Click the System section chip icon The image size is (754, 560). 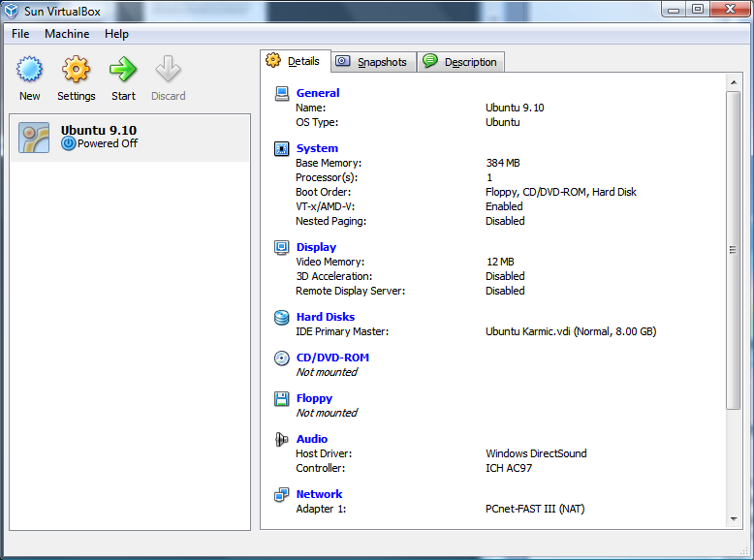(x=282, y=148)
